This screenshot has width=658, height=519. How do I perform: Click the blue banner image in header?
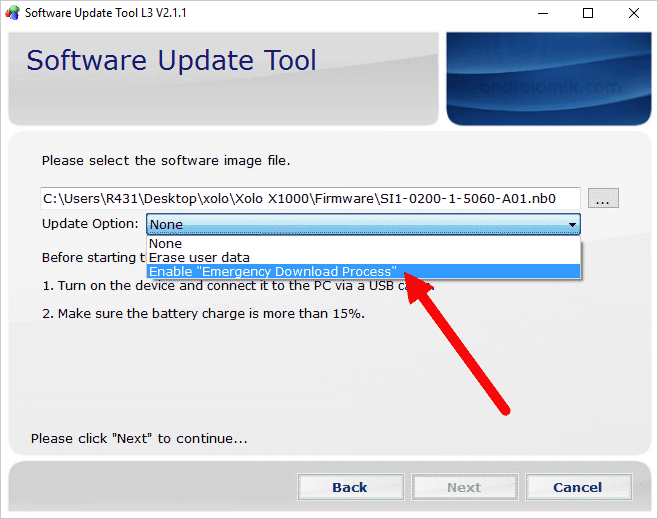(x=548, y=78)
